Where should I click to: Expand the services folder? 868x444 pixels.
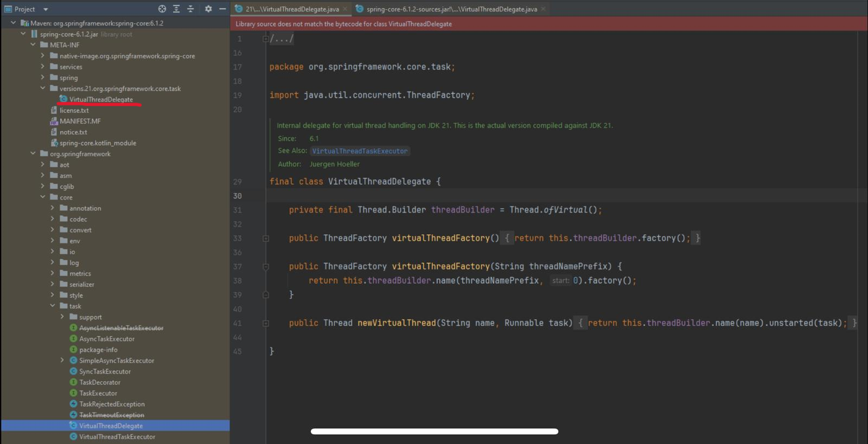tap(43, 66)
